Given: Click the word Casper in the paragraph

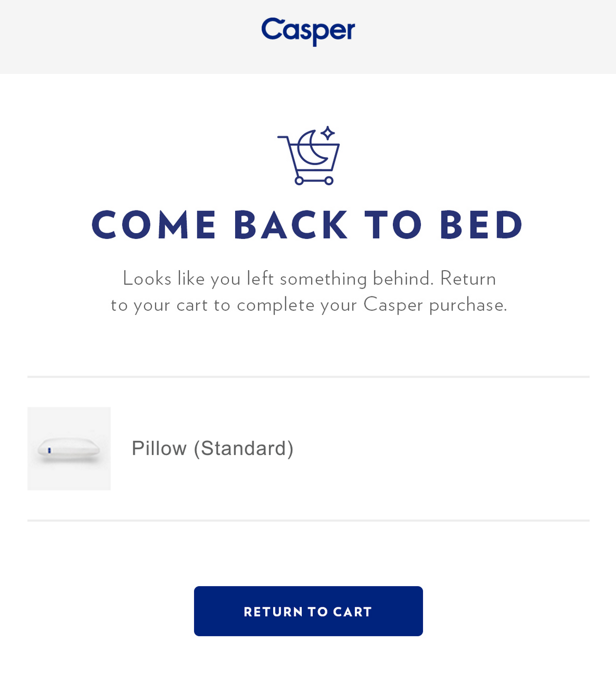Looking at the screenshot, I should pos(393,305).
